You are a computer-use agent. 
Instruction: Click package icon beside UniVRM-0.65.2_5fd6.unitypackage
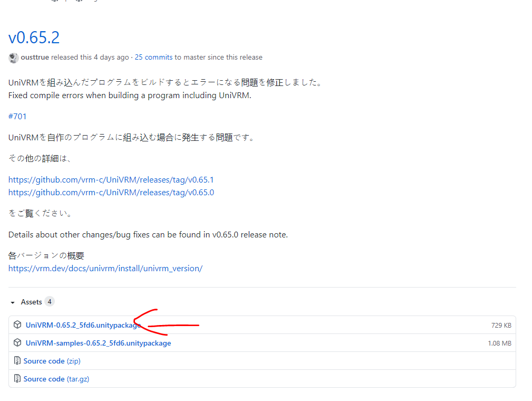point(17,324)
